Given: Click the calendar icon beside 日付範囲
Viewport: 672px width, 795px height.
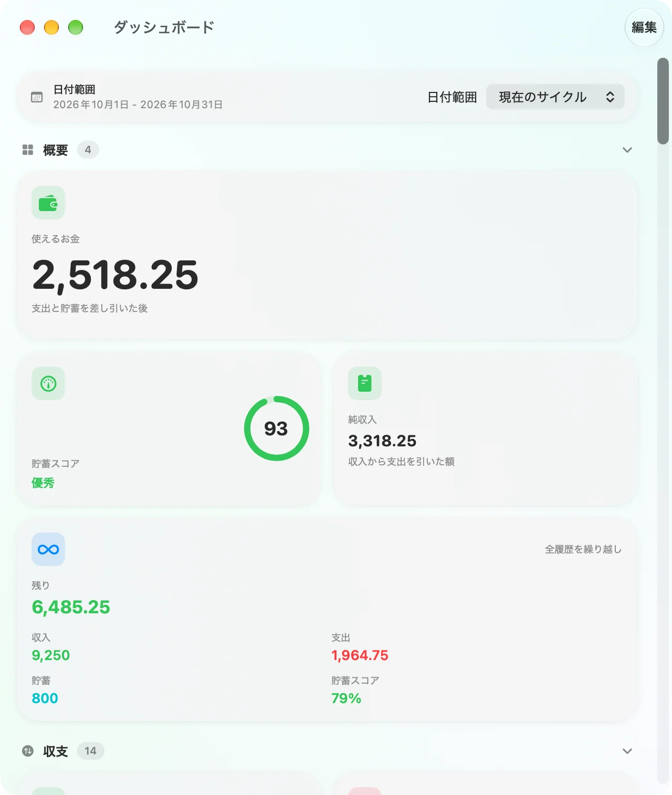Looking at the screenshot, I should point(37,97).
